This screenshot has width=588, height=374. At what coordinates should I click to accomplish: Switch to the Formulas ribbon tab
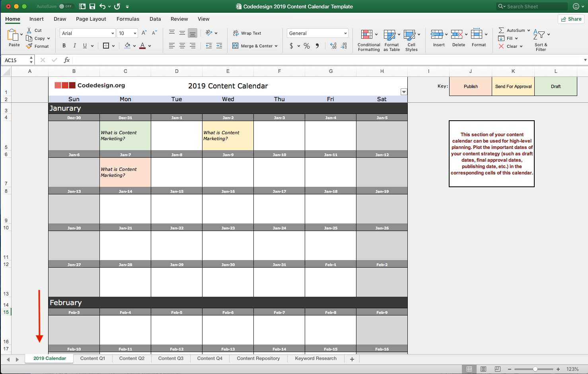128,19
